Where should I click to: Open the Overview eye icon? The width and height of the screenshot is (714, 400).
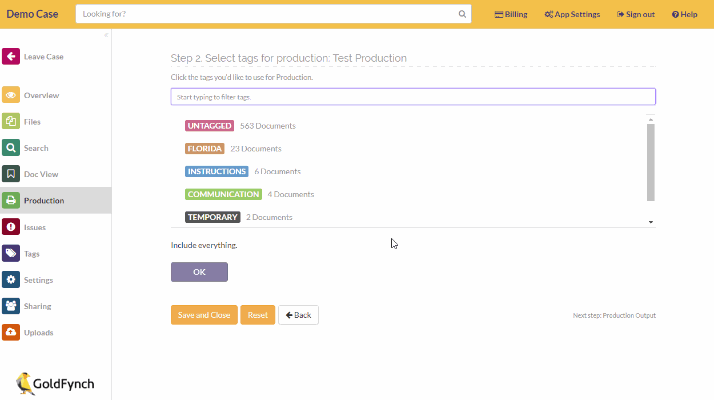pyautogui.click(x=11, y=95)
